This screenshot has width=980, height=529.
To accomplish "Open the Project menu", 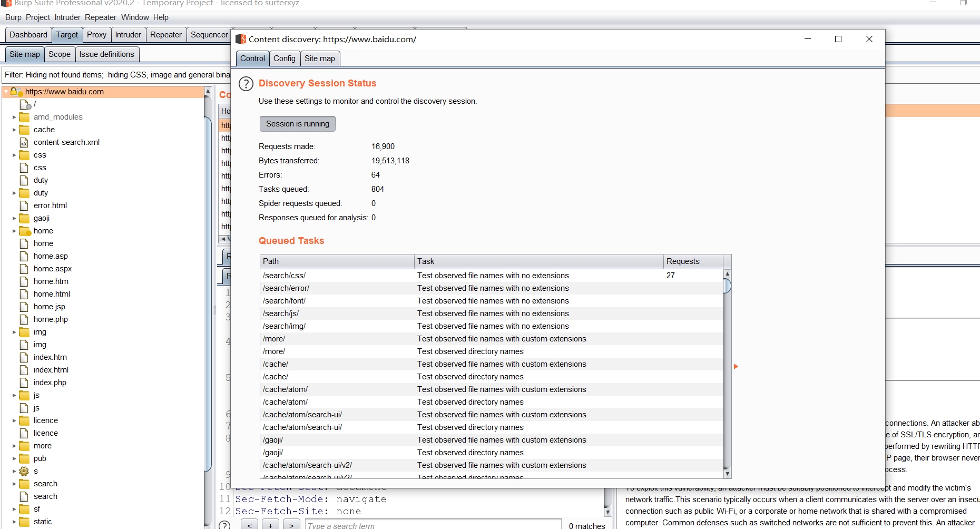I will click(x=38, y=17).
